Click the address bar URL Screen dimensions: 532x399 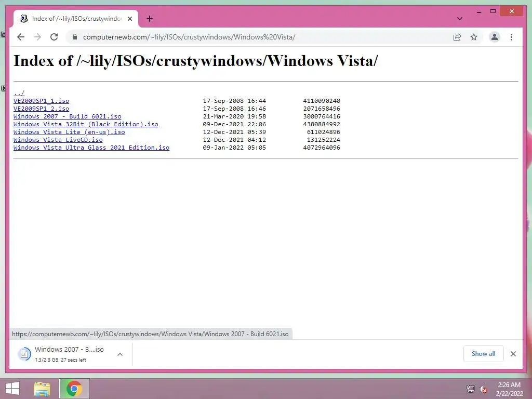(x=189, y=37)
